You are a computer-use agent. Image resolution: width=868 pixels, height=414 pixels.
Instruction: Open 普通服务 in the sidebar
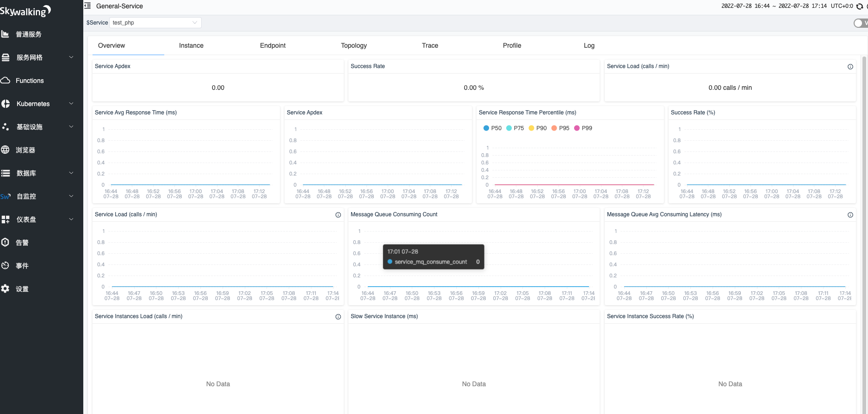tap(29, 34)
